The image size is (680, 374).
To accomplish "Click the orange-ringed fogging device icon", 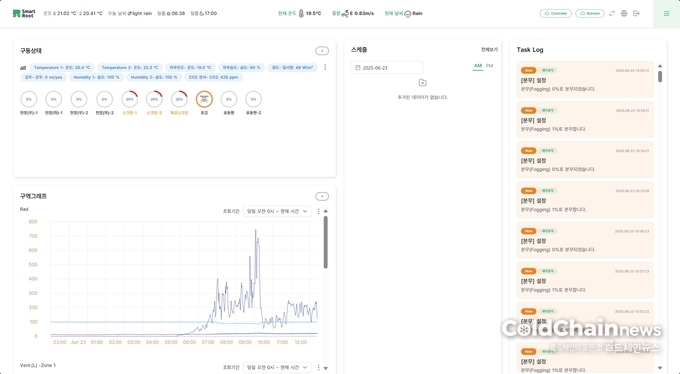I will [204, 99].
